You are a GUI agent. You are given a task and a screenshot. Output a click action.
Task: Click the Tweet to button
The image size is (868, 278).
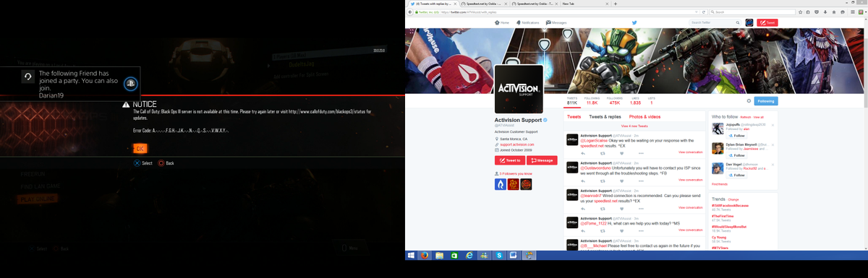[510, 160]
